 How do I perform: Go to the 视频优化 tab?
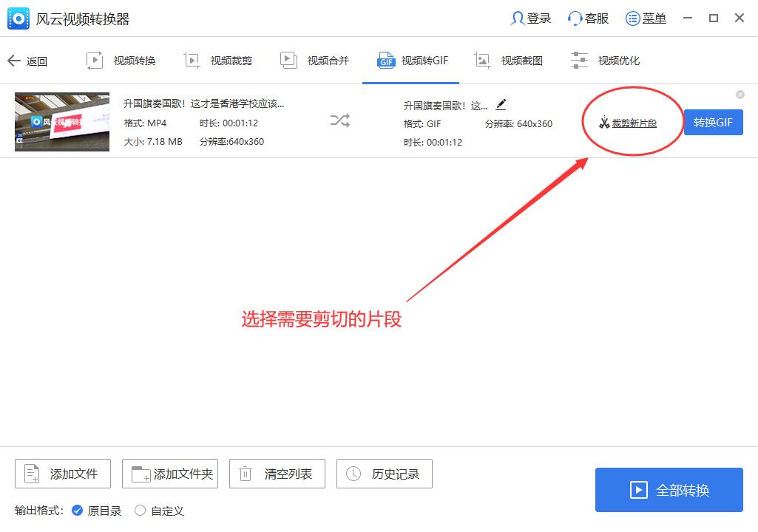pyautogui.click(x=606, y=61)
